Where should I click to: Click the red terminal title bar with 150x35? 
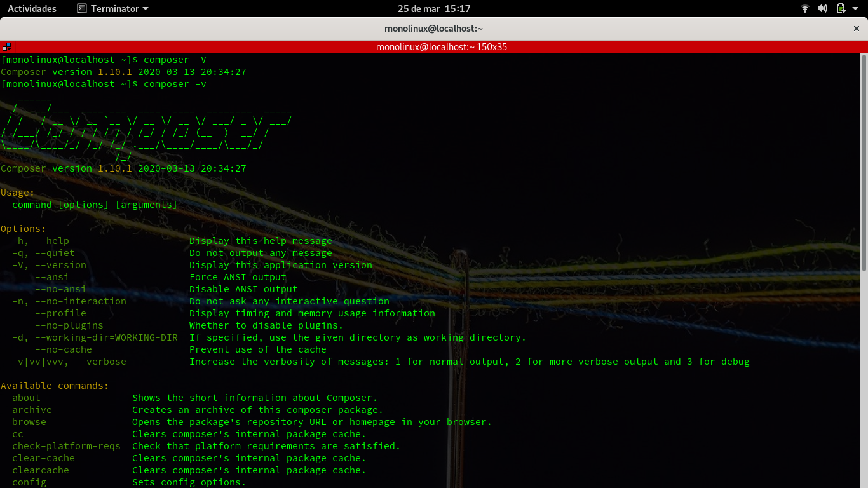[x=441, y=47]
